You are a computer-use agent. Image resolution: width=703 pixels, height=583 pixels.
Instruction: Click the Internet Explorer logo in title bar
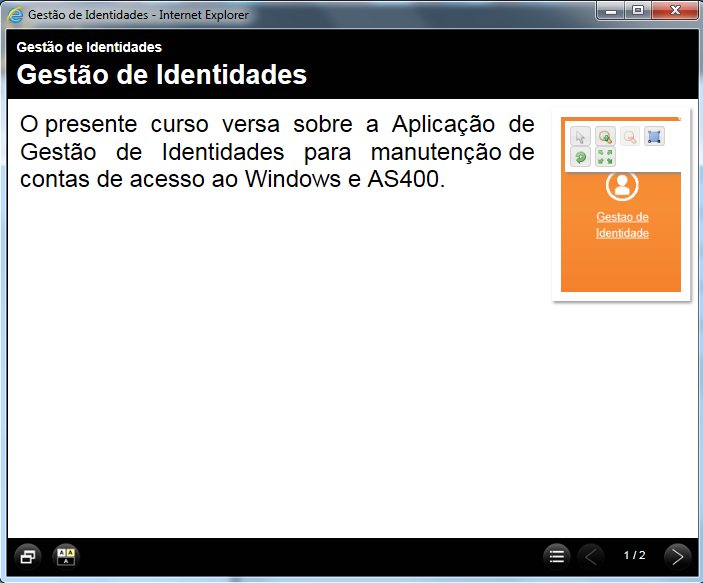click(15, 15)
